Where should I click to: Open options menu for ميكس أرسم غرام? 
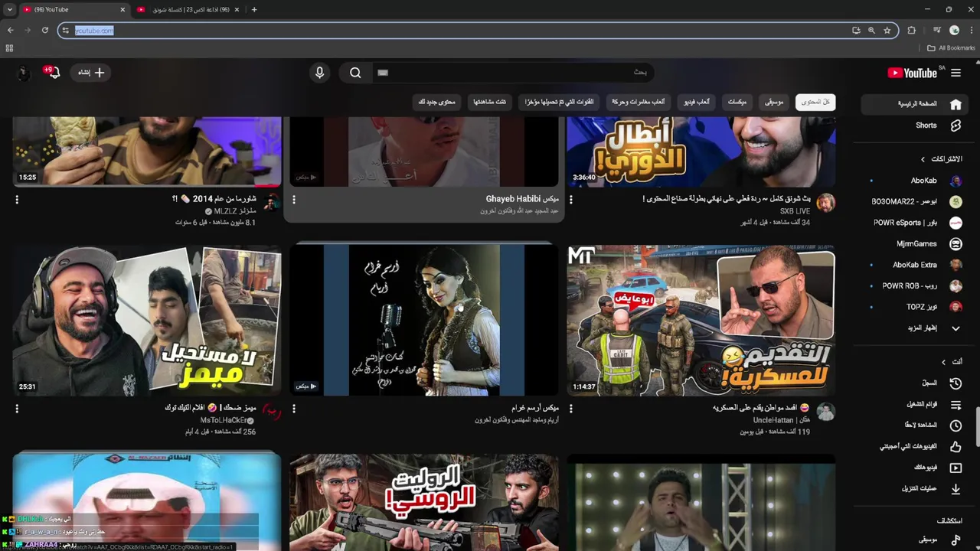(x=294, y=409)
